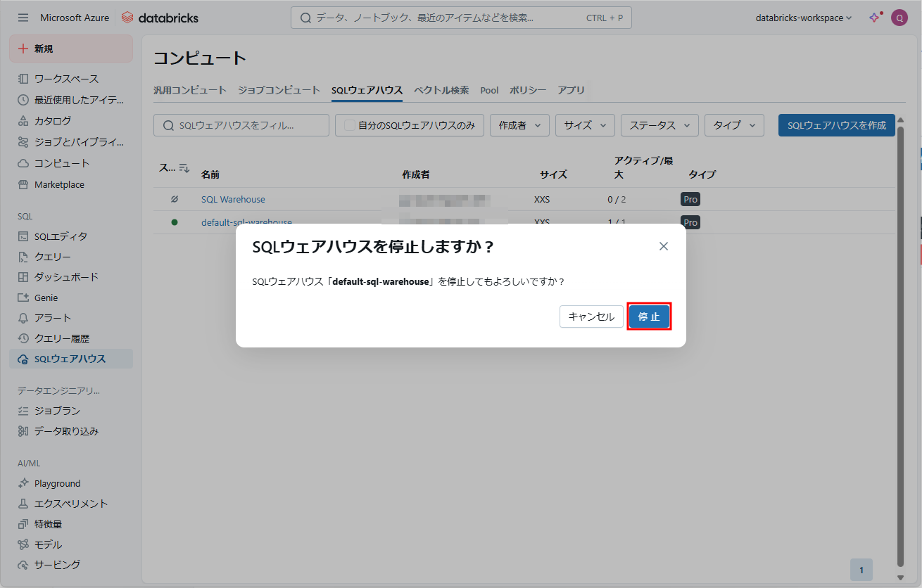The height and width of the screenshot is (588, 922).
Task: Click the hamburger menu icon
Action: click(x=23, y=18)
